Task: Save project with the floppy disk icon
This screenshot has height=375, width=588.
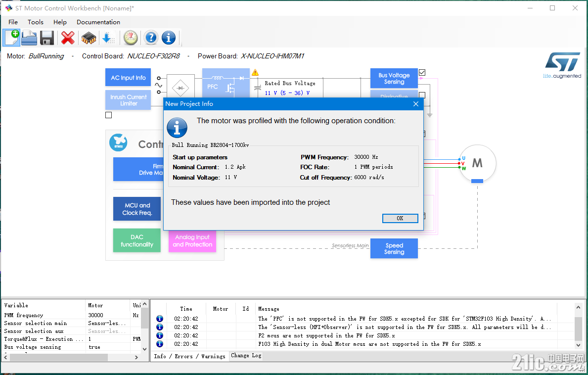Action: [x=47, y=38]
